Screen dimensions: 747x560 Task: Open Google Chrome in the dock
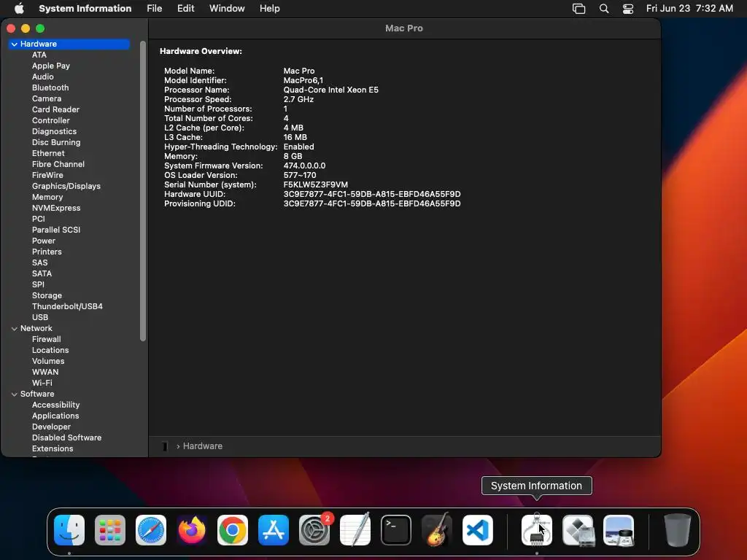[233, 530]
